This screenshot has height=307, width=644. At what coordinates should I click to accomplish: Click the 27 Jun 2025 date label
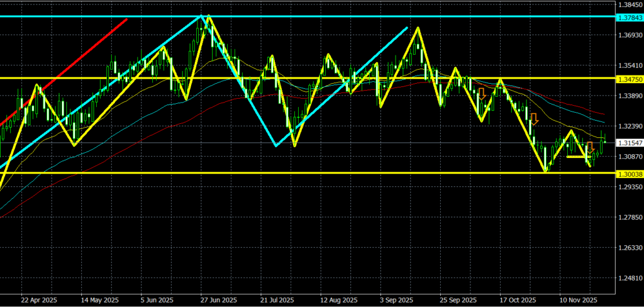(219, 300)
